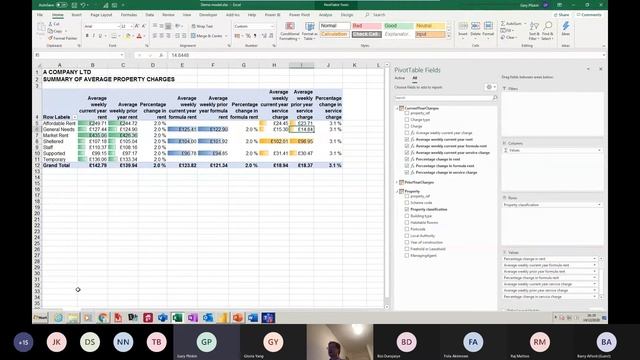Screen dimensions: 640x360
Task: Click the Format Painter tool
Action: pos(62,38)
